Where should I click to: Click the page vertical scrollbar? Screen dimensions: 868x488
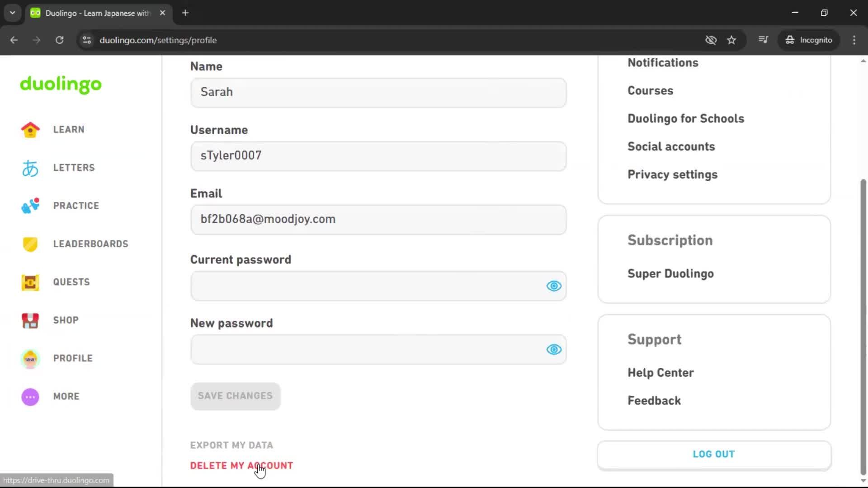click(x=863, y=325)
